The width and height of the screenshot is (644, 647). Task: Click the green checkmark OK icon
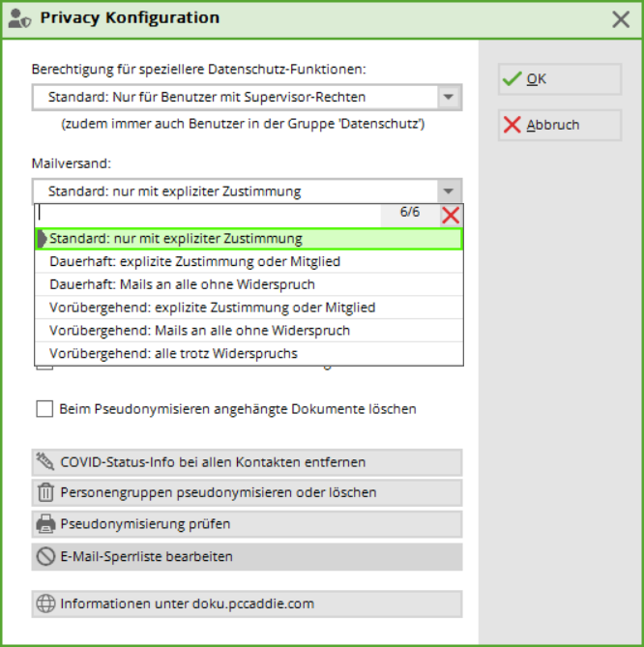pos(512,79)
